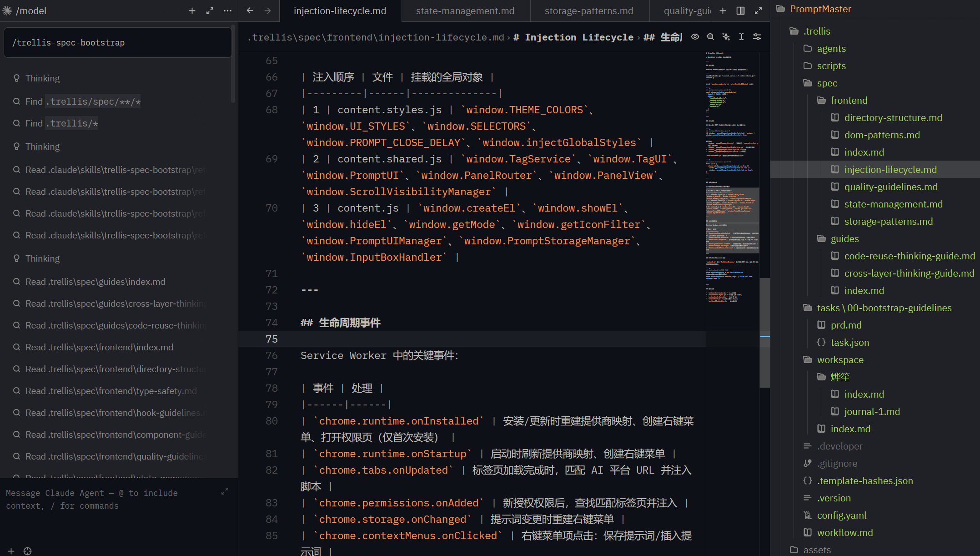Toggle selections menu cursor icon
Viewport: 980px width, 556px height.
(741, 37)
